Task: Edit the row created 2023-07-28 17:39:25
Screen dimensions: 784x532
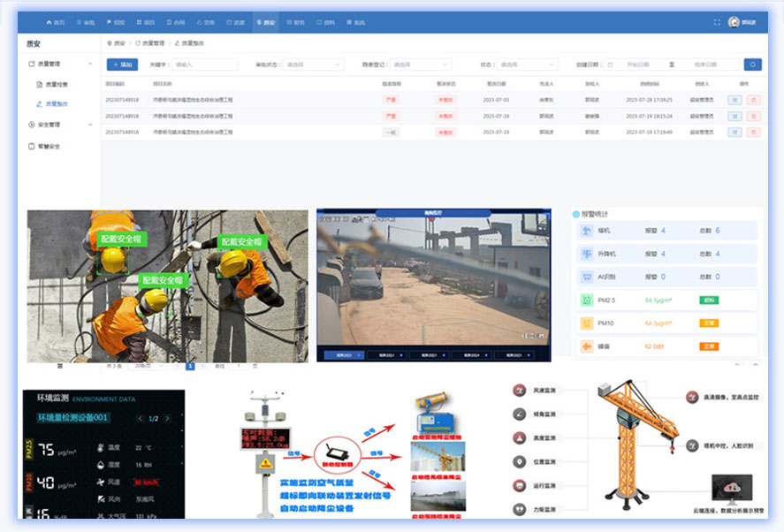Action: [735, 100]
